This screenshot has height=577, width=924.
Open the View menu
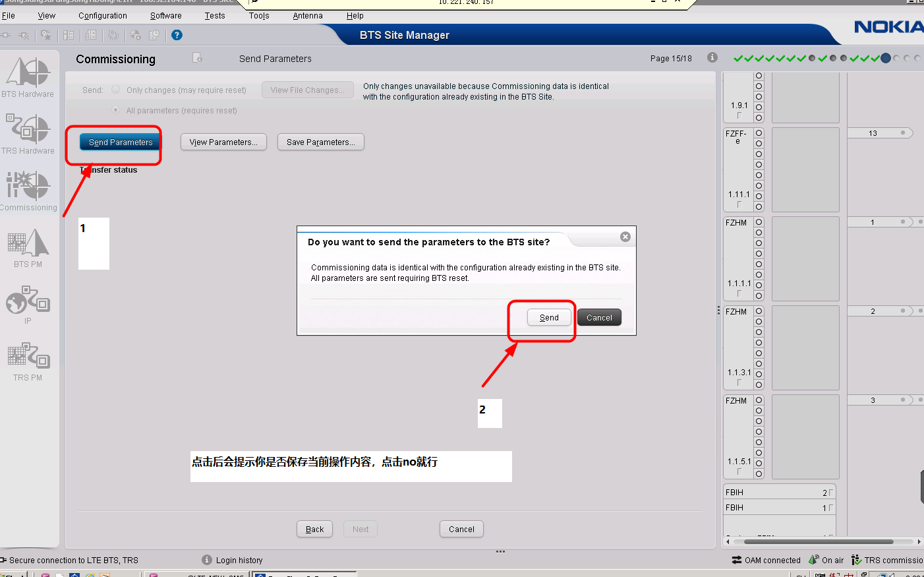[x=47, y=16]
